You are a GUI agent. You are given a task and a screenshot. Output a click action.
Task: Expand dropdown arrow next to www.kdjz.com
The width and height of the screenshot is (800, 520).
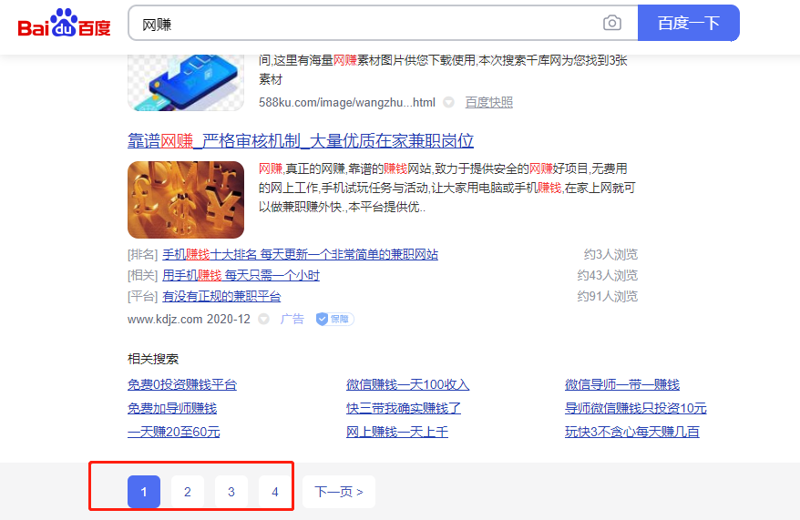click(x=263, y=319)
